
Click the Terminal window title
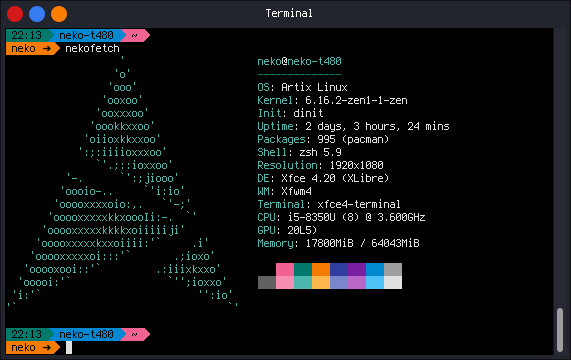click(289, 13)
